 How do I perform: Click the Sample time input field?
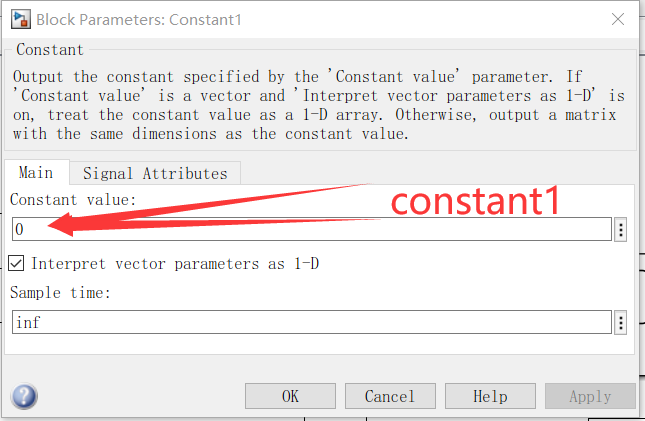[310, 322]
